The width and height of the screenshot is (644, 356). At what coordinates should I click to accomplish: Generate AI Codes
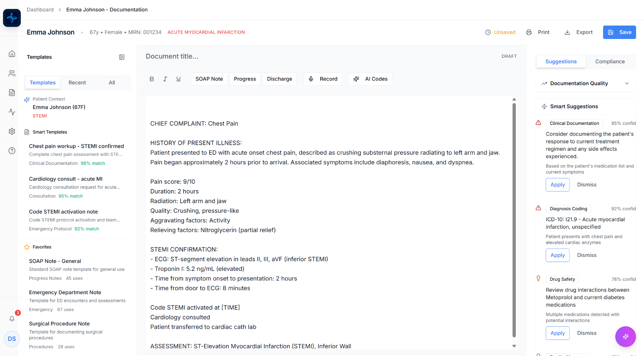pos(370,79)
